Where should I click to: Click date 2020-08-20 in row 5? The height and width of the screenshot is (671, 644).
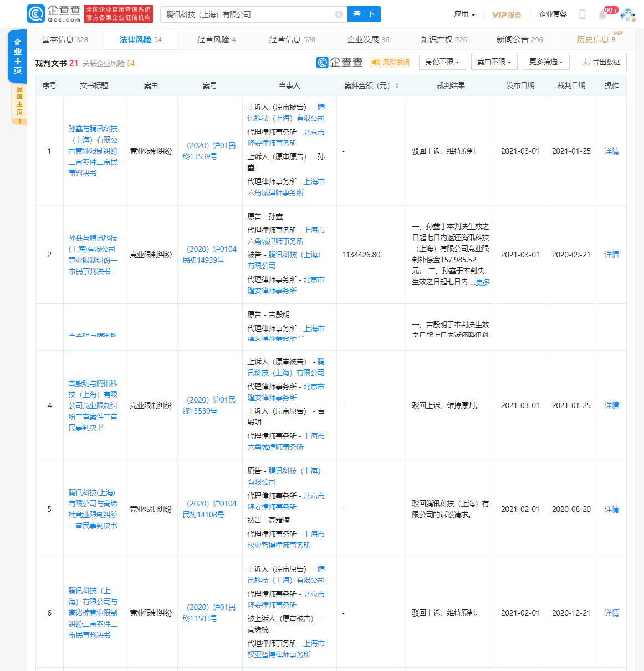click(571, 509)
